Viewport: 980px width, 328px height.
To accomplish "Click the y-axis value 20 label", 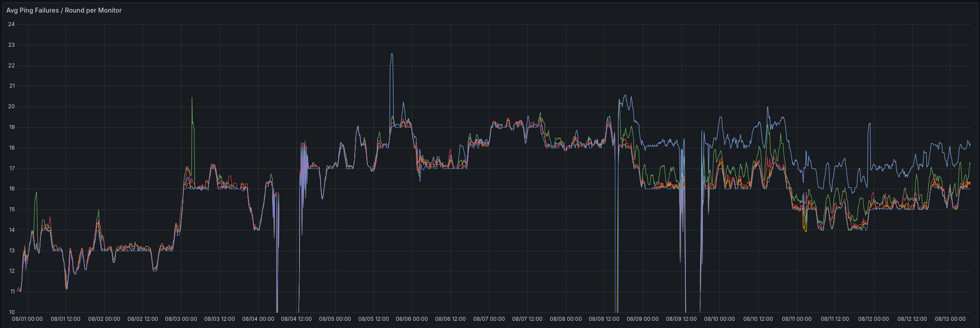I will [x=12, y=106].
